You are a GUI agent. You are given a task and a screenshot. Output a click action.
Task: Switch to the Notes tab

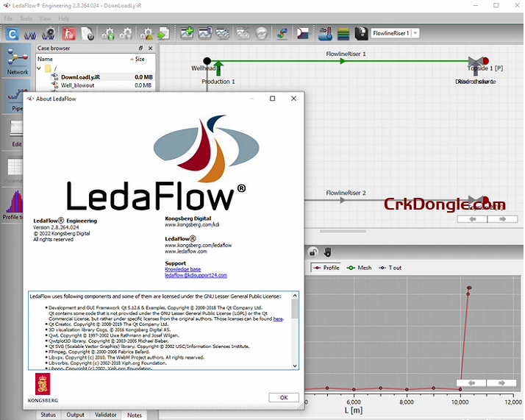pyautogui.click(x=135, y=415)
